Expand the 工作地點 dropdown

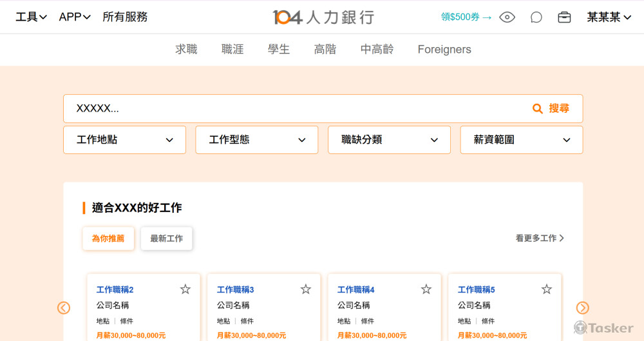[124, 140]
